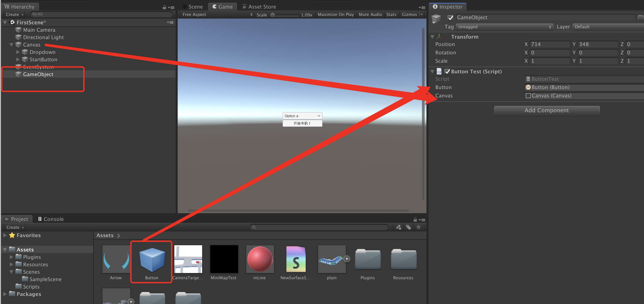The height and width of the screenshot is (304, 644).
Task: Click the Unity logo icon next to FirstScene
Action: pyautogui.click(x=12, y=22)
